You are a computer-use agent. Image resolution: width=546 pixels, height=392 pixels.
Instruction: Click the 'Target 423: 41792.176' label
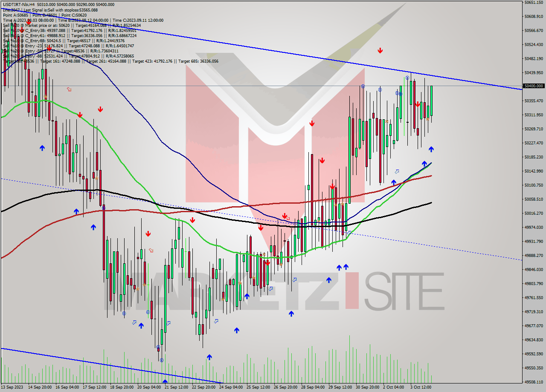click(x=152, y=61)
